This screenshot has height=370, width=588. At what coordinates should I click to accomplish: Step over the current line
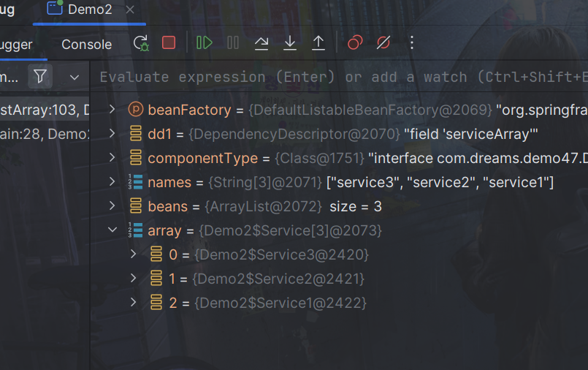coord(261,43)
